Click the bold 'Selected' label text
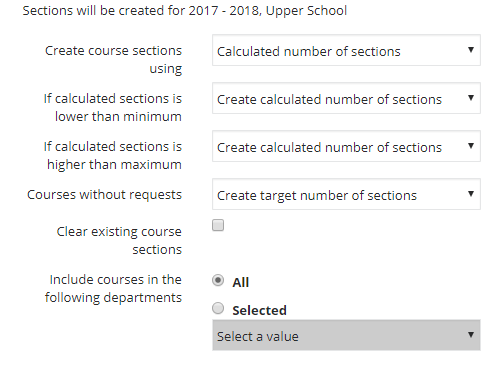Image resolution: width=497 pixels, height=367 pixels. click(259, 311)
